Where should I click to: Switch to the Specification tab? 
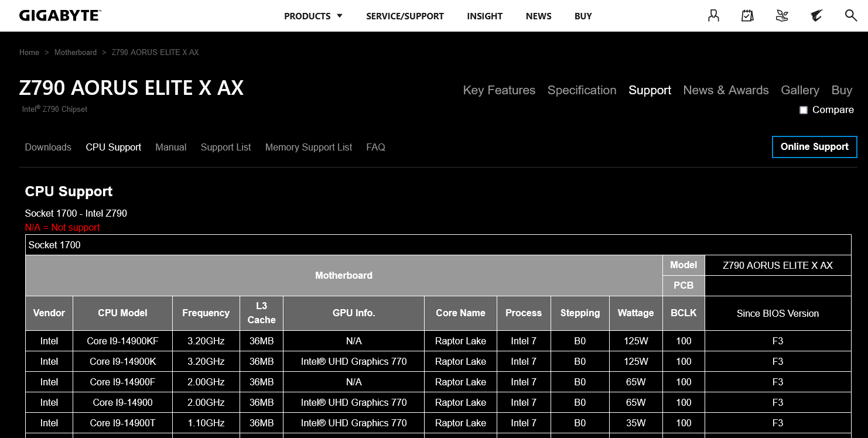(582, 90)
